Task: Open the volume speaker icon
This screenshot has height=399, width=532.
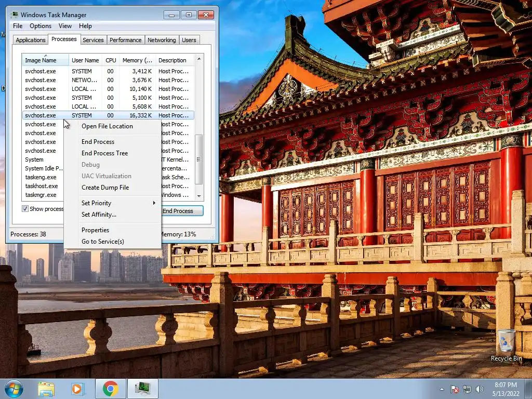Action: (480, 389)
